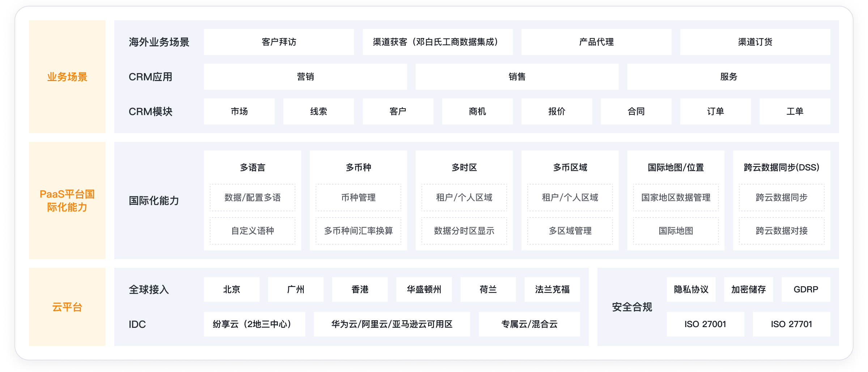This screenshot has width=868, height=372.
Task: Open the 商机 module box
Action: [477, 111]
